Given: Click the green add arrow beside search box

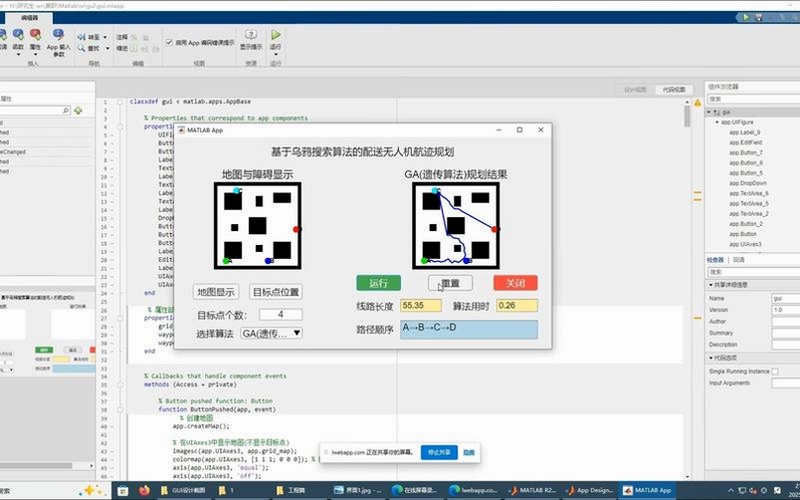Looking at the screenshot, I should click(78, 110).
